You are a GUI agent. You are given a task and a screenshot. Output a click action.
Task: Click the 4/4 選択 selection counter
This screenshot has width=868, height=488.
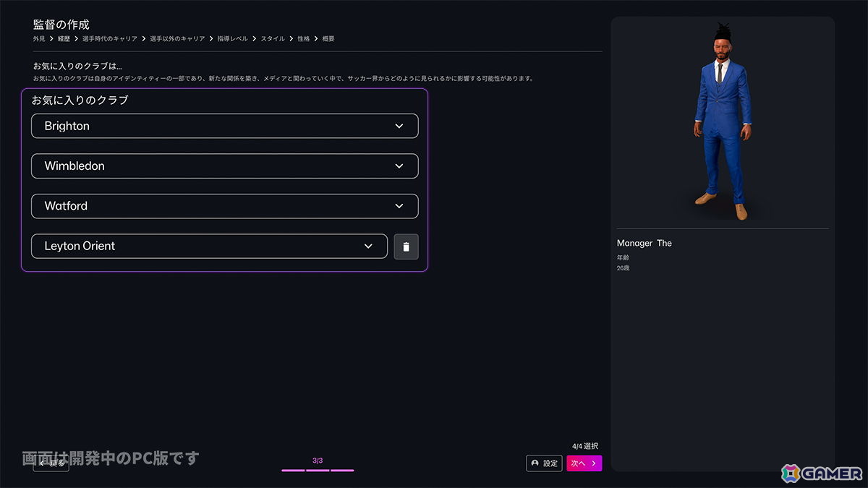tap(585, 446)
